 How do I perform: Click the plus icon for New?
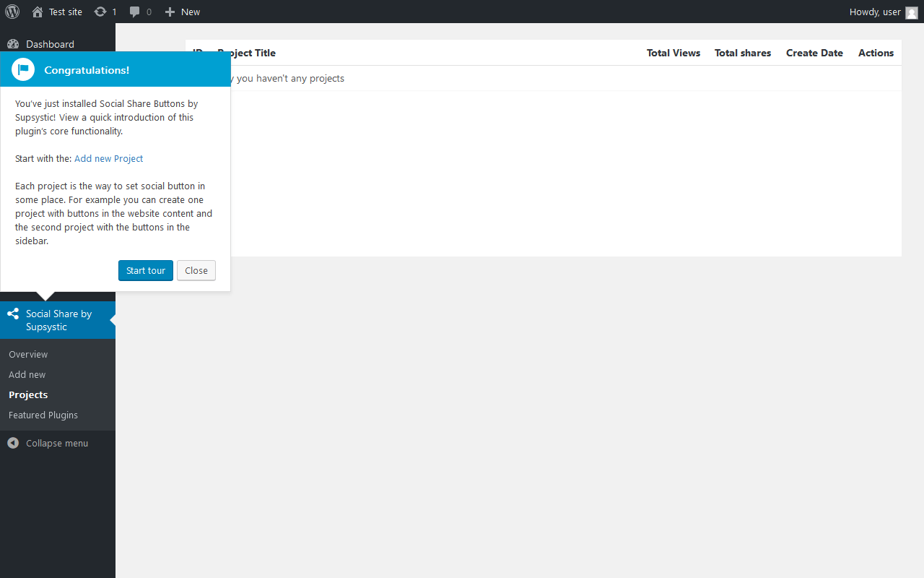[x=170, y=12]
